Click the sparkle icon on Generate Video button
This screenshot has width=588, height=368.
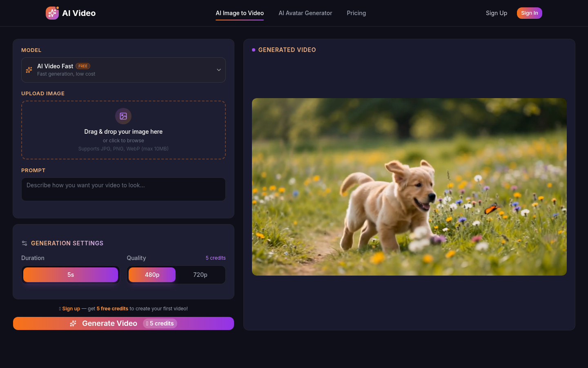pos(73,323)
